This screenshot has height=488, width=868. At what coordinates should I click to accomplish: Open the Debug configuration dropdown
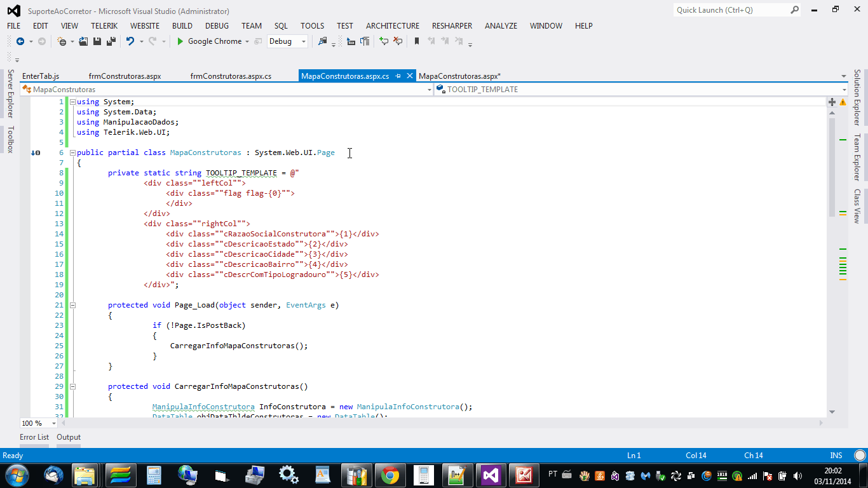tap(303, 41)
